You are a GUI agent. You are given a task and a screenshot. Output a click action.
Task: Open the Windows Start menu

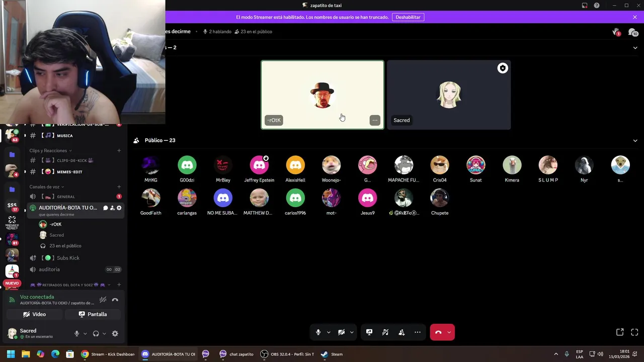coord(11,354)
